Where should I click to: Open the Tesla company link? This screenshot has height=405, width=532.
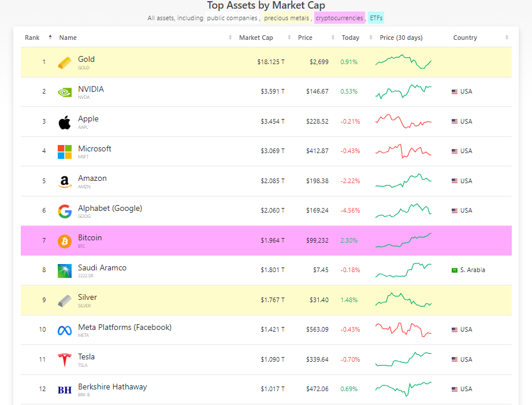point(86,357)
